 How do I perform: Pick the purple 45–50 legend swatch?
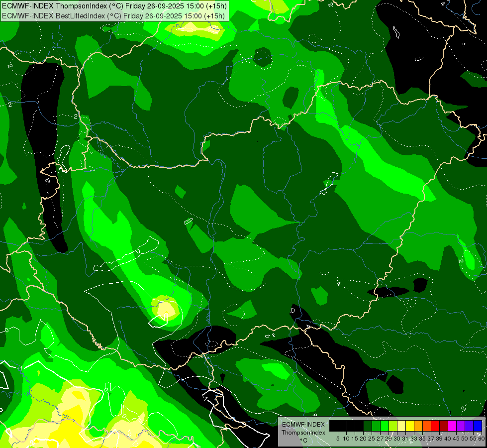pyautogui.click(x=461, y=426)
